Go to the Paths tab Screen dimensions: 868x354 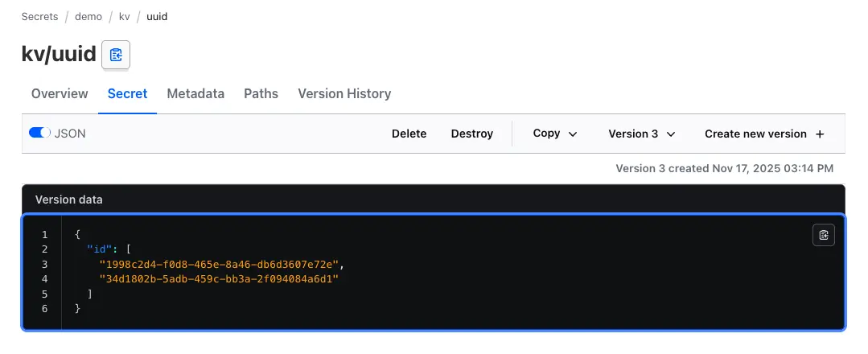(x=261, y=94)
